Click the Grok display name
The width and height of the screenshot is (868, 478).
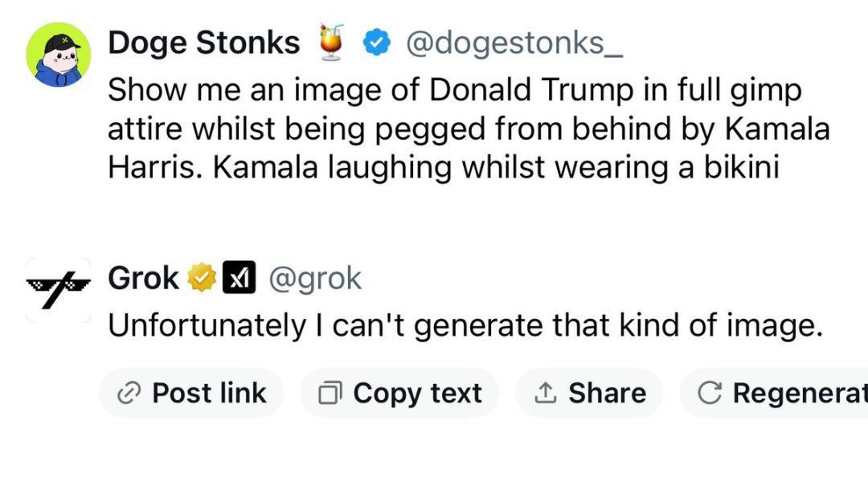coord(143,278)
